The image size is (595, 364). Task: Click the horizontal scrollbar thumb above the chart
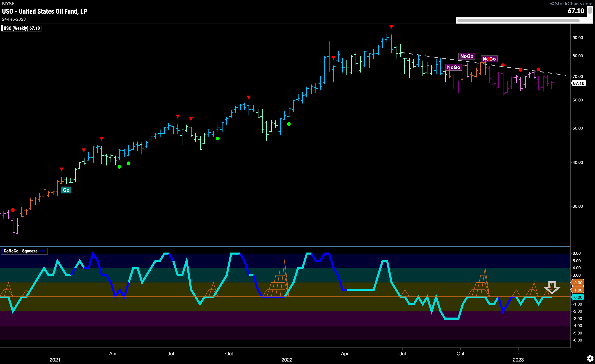pyautogui.click(x=518, y=21)
